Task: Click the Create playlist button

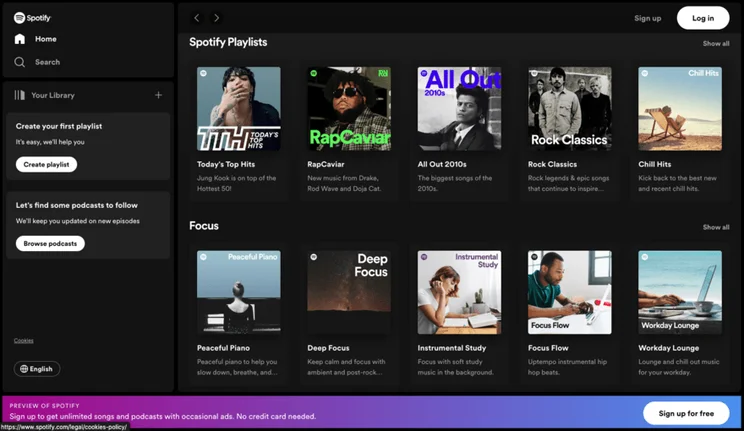Action: (46, 164)
